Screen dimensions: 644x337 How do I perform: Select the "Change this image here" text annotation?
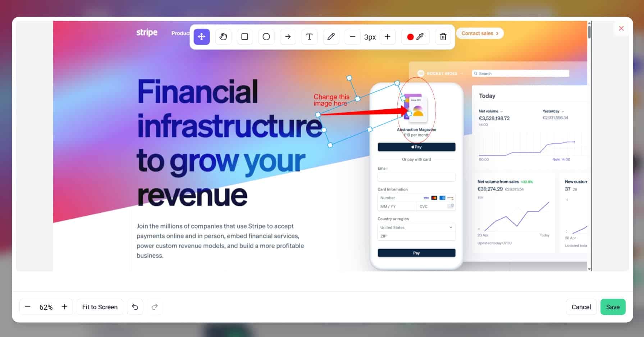coord(331,100)
